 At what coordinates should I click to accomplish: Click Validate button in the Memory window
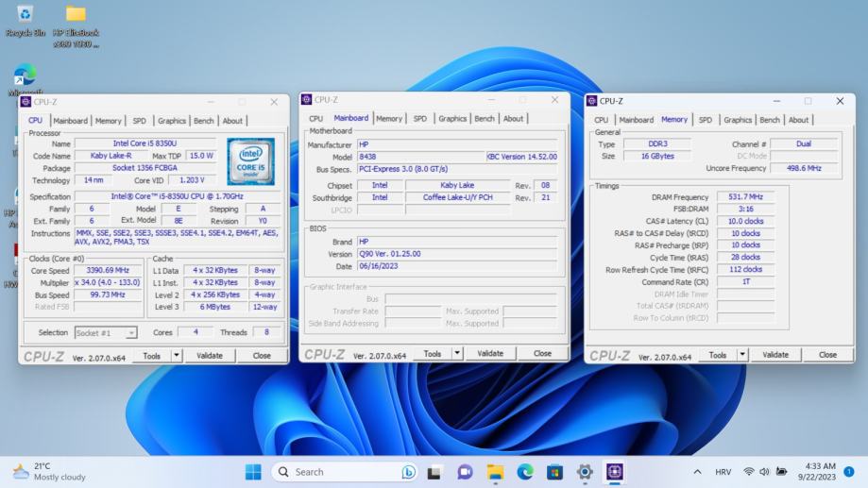775,355
